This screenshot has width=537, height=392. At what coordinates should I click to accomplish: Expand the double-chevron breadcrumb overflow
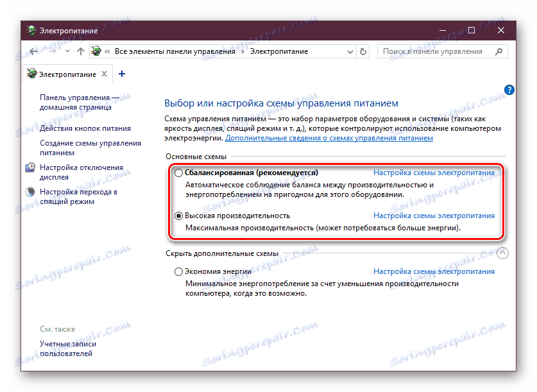(x=107, y=52)
